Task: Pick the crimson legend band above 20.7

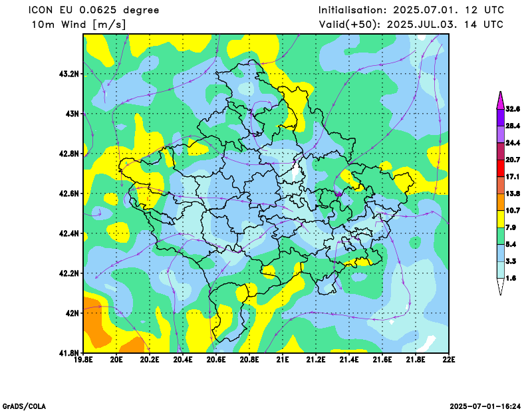Action: click(501, 152)
